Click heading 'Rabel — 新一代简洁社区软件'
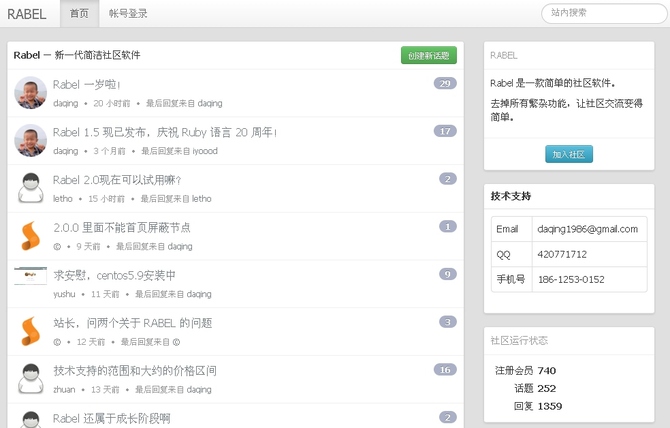Viewport: 670px width, 428px height. pos(77,55)
